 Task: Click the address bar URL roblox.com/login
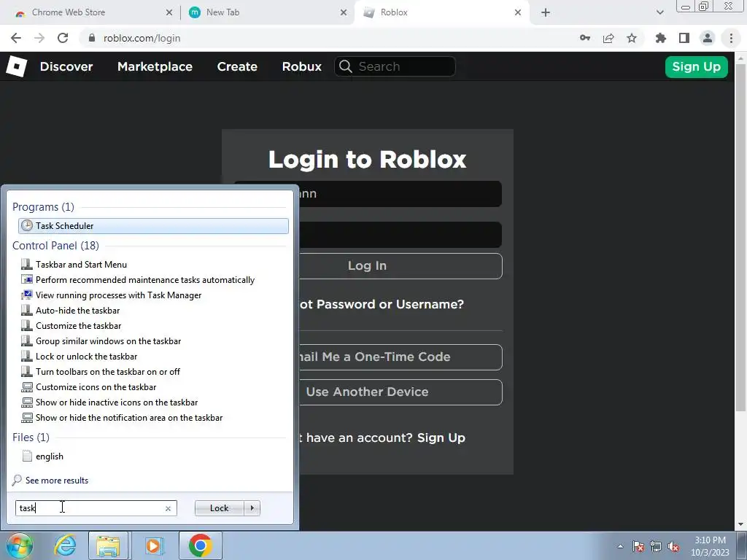(142, 38)
